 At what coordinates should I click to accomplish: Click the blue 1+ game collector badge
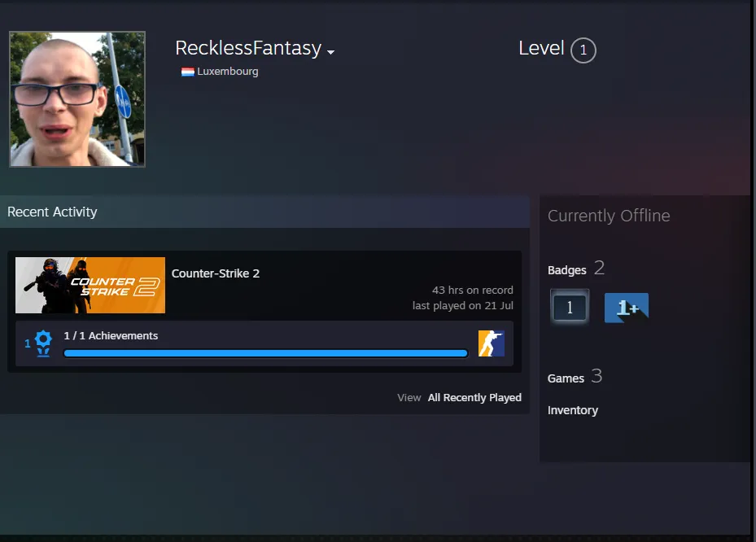[627, 308]
